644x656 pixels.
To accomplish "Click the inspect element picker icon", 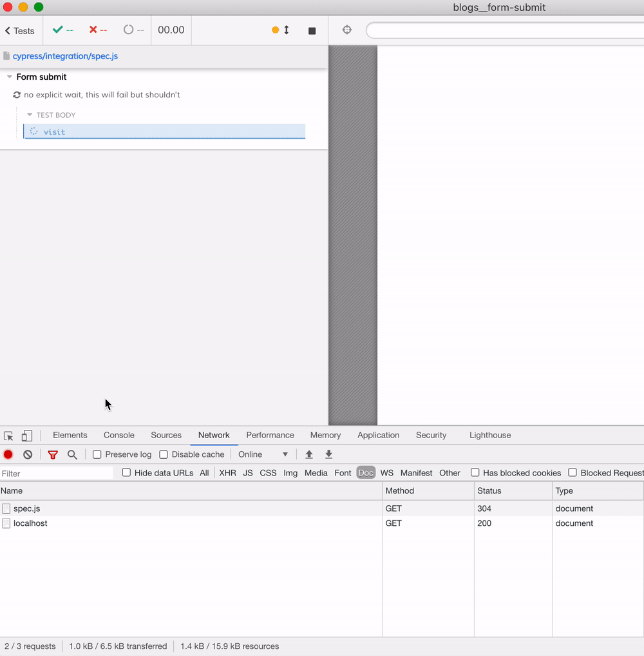I will [x=8, y=436].
